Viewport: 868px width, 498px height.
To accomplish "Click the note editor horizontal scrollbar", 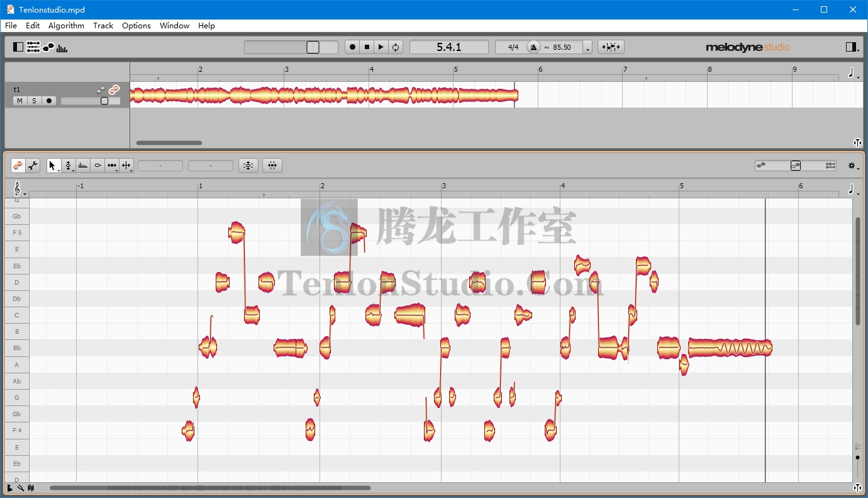I will 210,488.
